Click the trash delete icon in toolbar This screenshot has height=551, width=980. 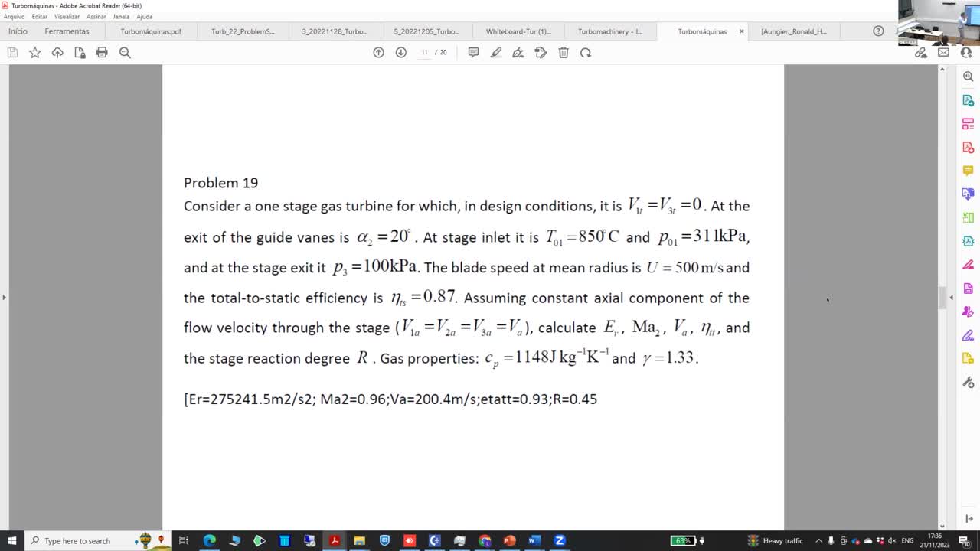click(563, 53)
